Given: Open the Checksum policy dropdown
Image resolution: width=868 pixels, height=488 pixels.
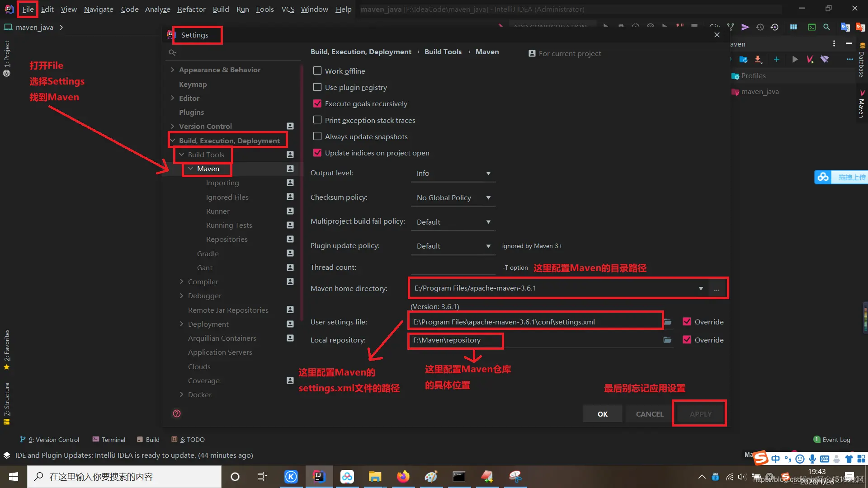Looking at the screenshot, I should (453, 197).
